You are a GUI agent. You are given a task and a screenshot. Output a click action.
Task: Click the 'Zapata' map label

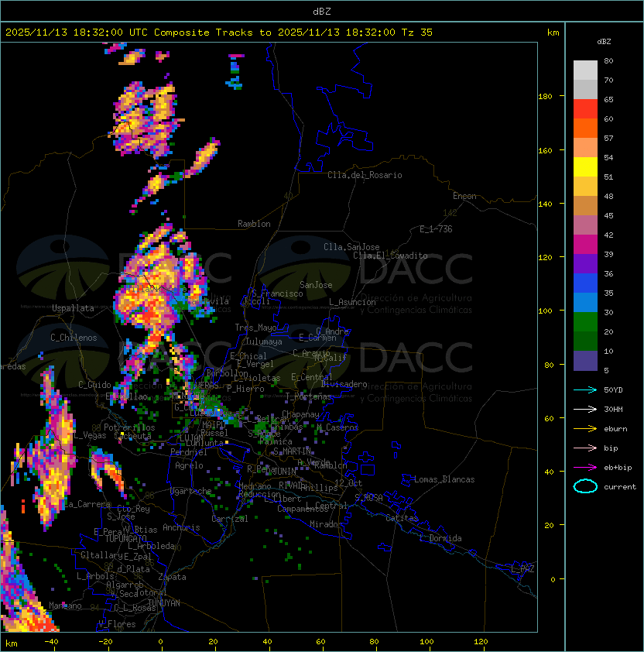coord(172,577)
